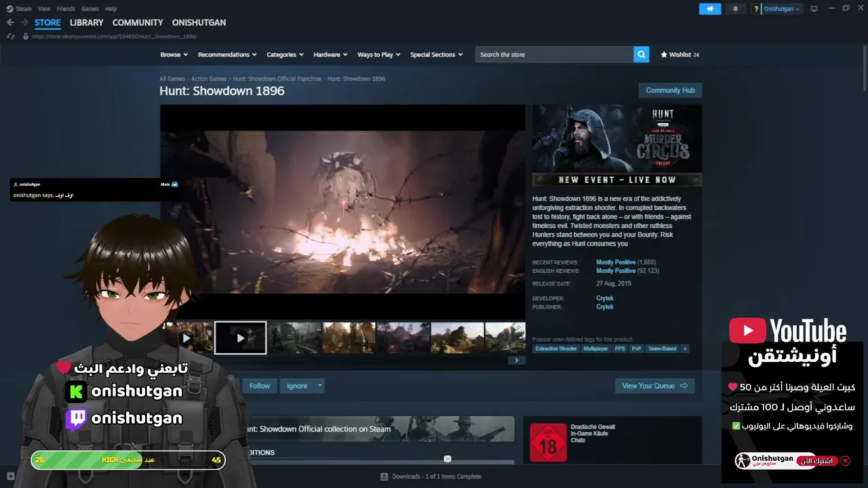Select the sixth screenshot thumbnail
868x488 pixels.
click(x=457, y=338)
